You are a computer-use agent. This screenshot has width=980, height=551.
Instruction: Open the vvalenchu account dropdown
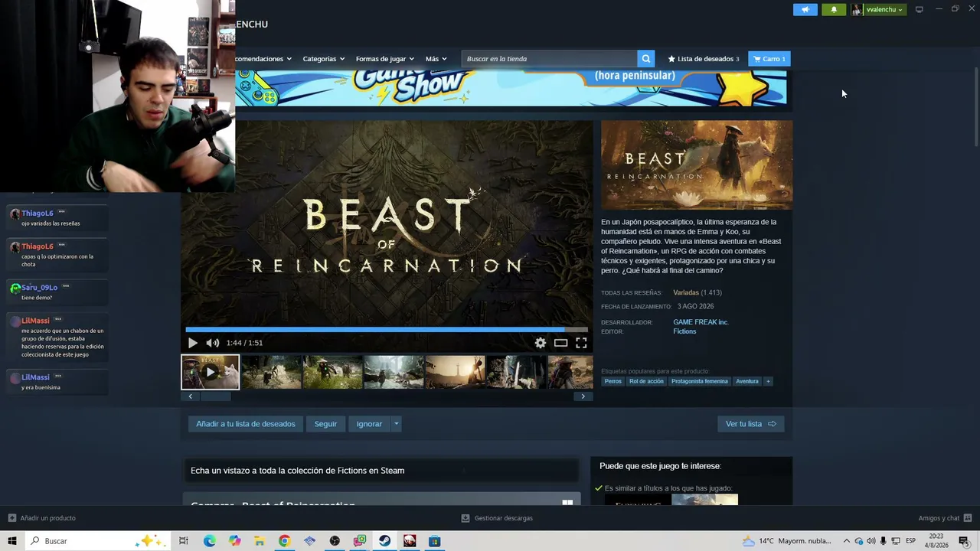click(x=878, y=9)
